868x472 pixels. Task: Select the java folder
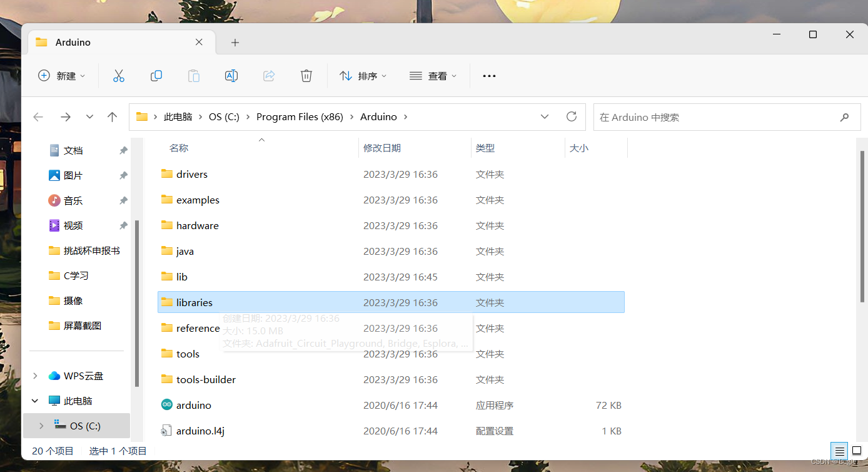point(391,251)
